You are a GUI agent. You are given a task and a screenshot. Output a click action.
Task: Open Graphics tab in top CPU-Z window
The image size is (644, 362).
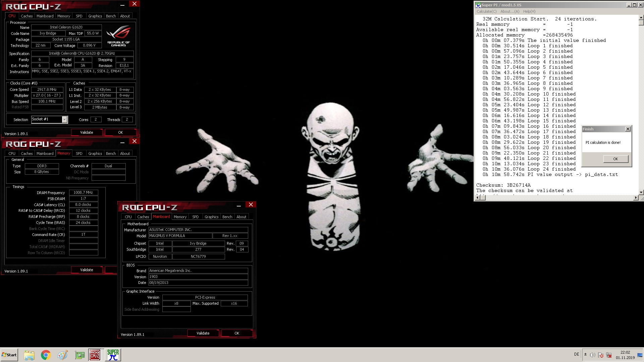click(95, 16)
